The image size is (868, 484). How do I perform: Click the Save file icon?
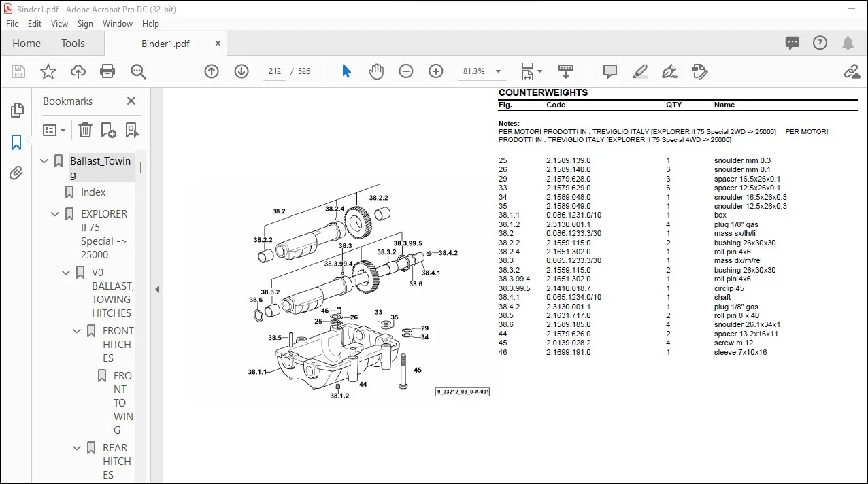click(x=18, y=71)
